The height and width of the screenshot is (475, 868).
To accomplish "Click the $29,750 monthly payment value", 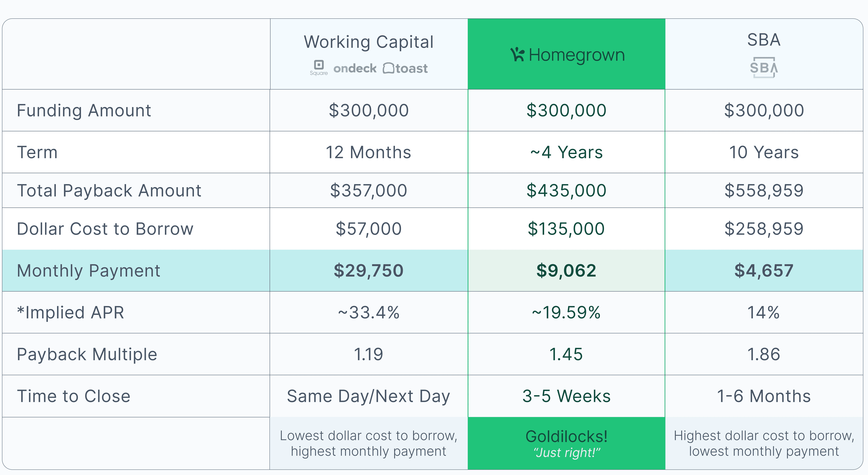I will click(368, 271).
